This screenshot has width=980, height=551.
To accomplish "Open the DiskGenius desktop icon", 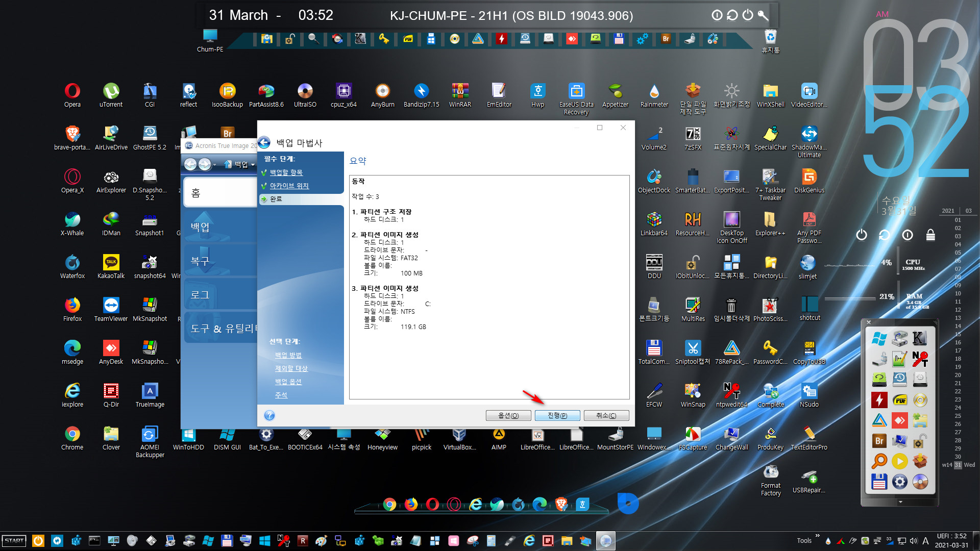I will pyautogui.click(x=809, y=181).
